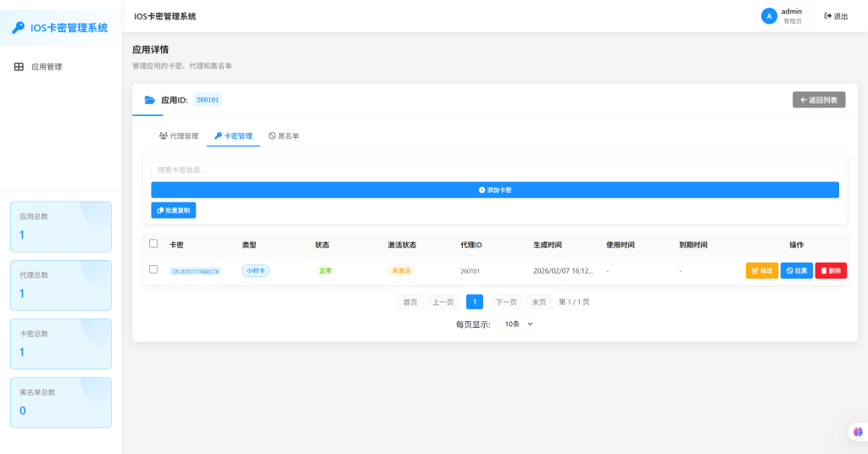Click the 返回列表 button
The image size is (868, 454).
[819, 100]
